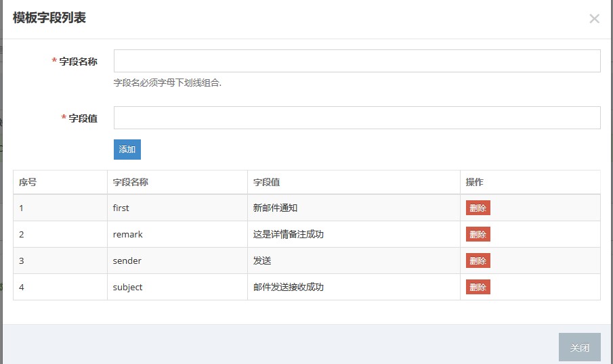The height and width of the screenshot is (364, 613).
Task: Delete the 'remark' field row
Action: tap(478, 234)
